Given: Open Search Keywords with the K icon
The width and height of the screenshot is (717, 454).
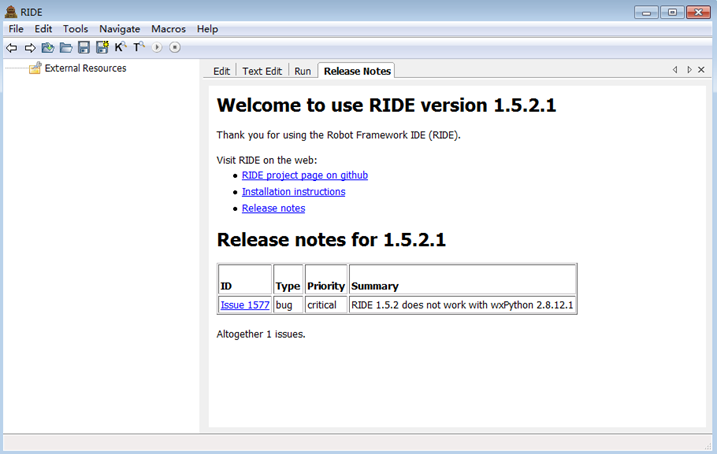Looking at the screenshot, I should tap(120, 47).
